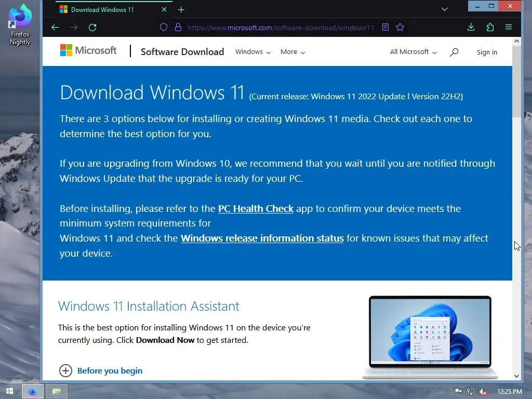Open the list all tabs chevron
Viewport: 532px width, 399px height.
click(x=445, y=9)
